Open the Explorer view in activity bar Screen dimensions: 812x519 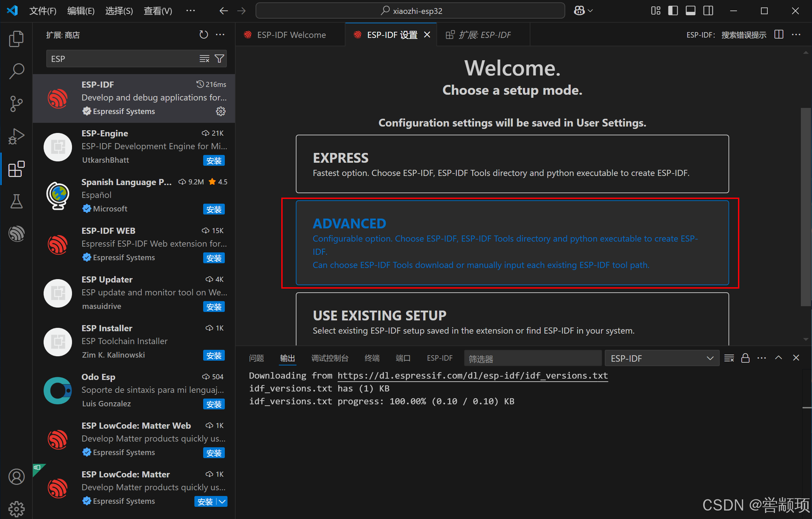point(16,39)
